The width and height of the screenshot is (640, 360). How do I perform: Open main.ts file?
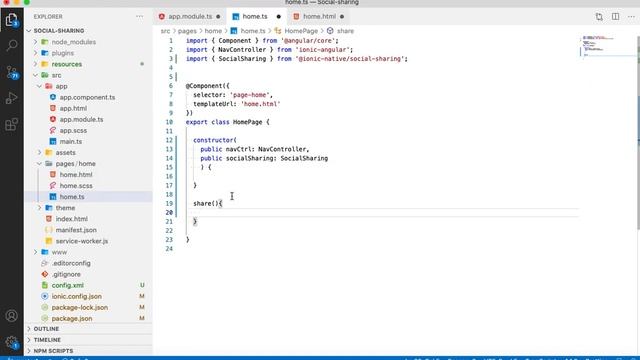pyautogui.click(x=71, y=141)
